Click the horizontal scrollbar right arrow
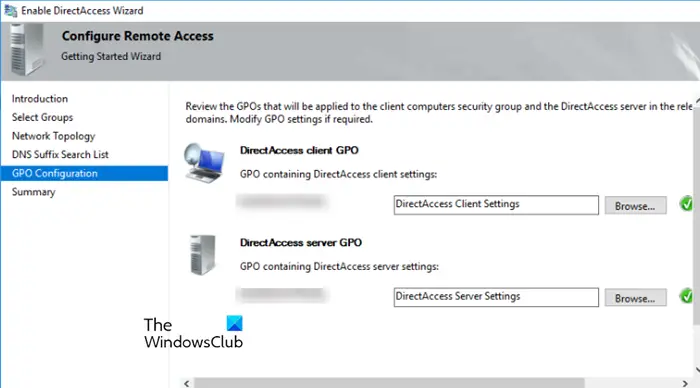 (685, 383)
